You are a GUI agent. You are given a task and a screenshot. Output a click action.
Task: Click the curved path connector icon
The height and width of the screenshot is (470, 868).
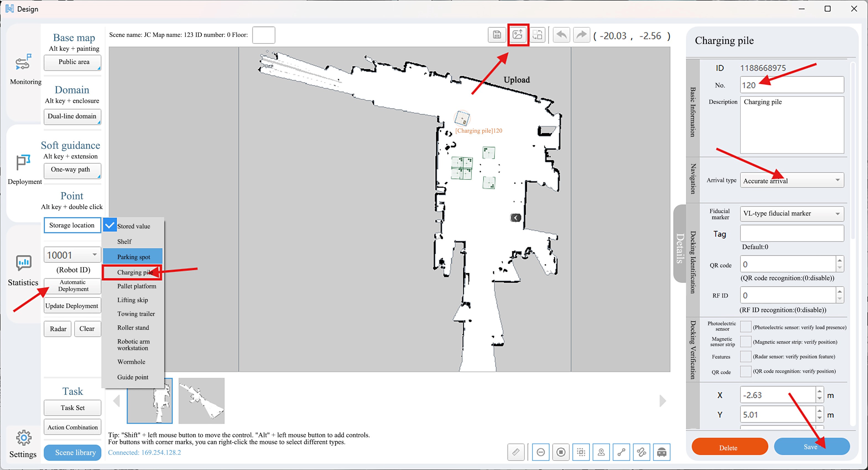click(x=641, y=452)
